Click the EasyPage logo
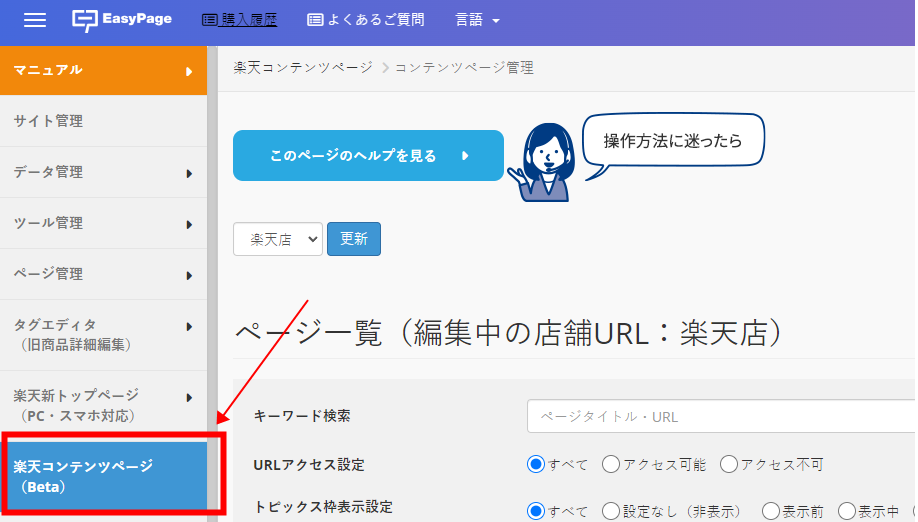The image size is (918, 522). click(x=122, y=20)
